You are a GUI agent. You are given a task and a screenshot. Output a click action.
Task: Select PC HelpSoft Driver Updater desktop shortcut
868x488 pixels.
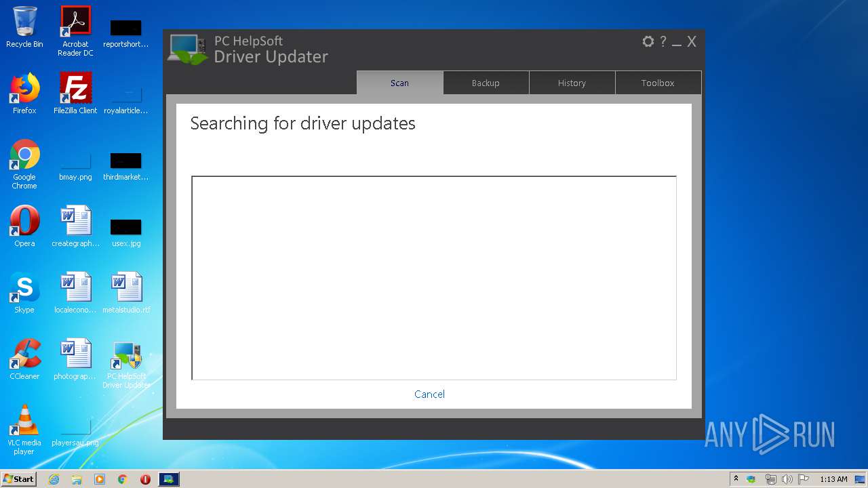[x=126, y=365]
